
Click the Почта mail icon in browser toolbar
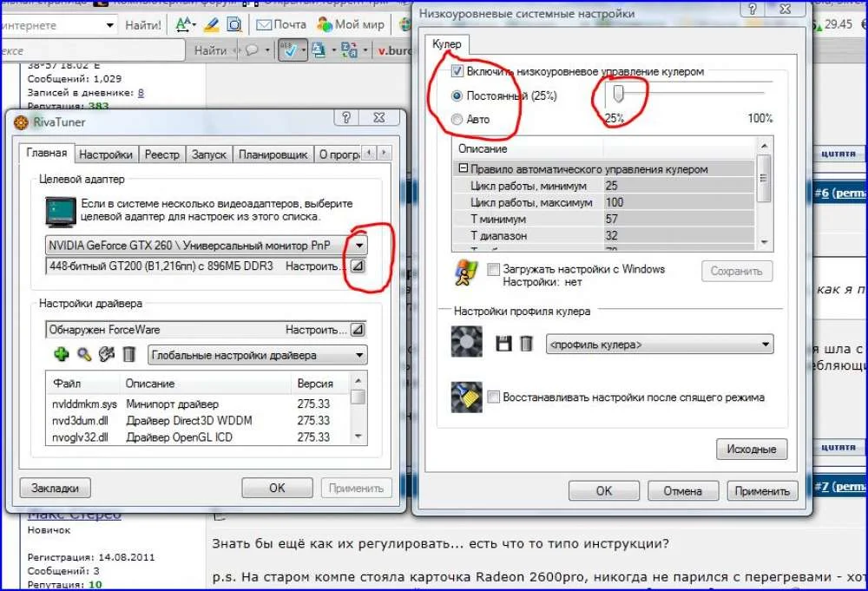[264, 24]
